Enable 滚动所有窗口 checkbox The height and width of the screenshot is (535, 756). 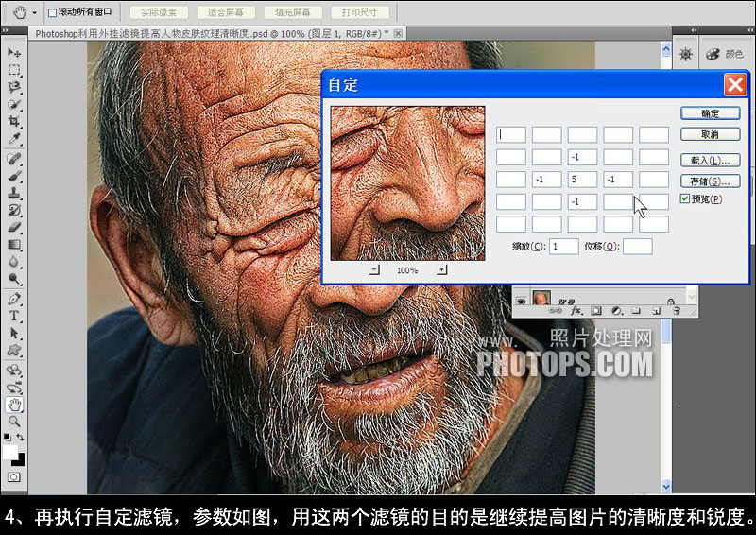(52, 12)
